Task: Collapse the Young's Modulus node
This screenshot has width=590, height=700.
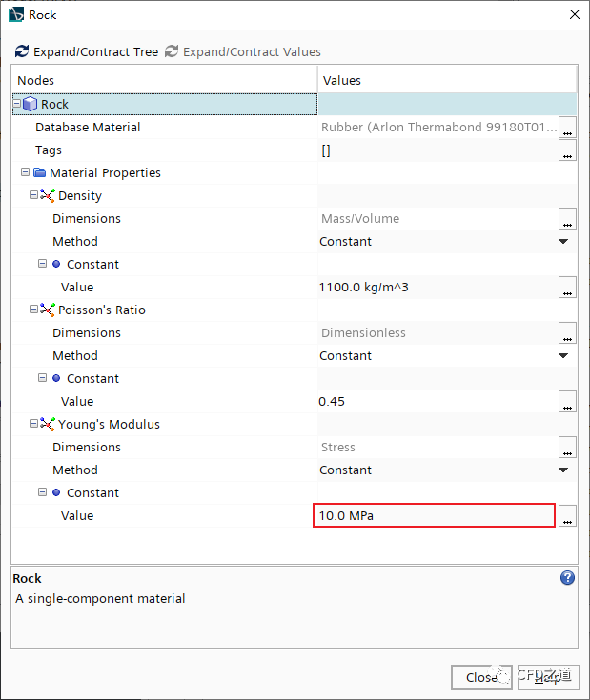Action: 33,424
